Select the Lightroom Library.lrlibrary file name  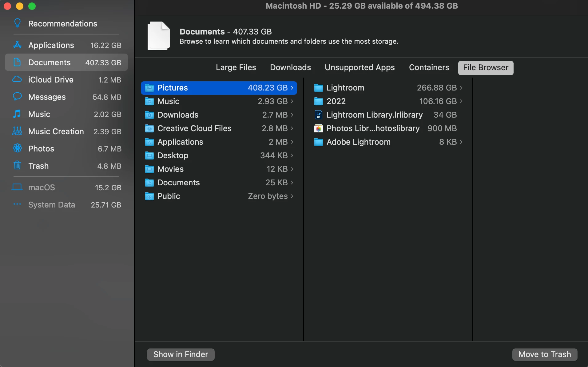375,115
